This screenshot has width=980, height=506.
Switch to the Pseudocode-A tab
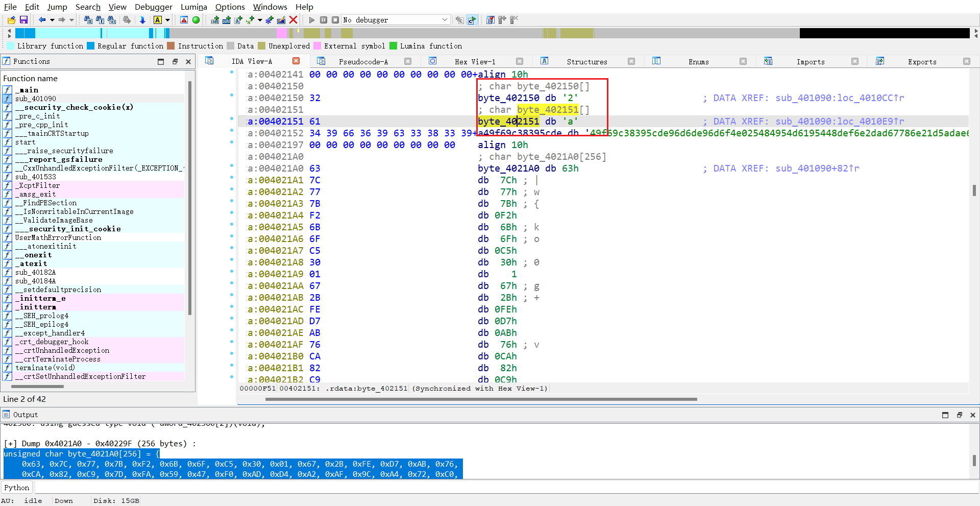pos(363,62)
